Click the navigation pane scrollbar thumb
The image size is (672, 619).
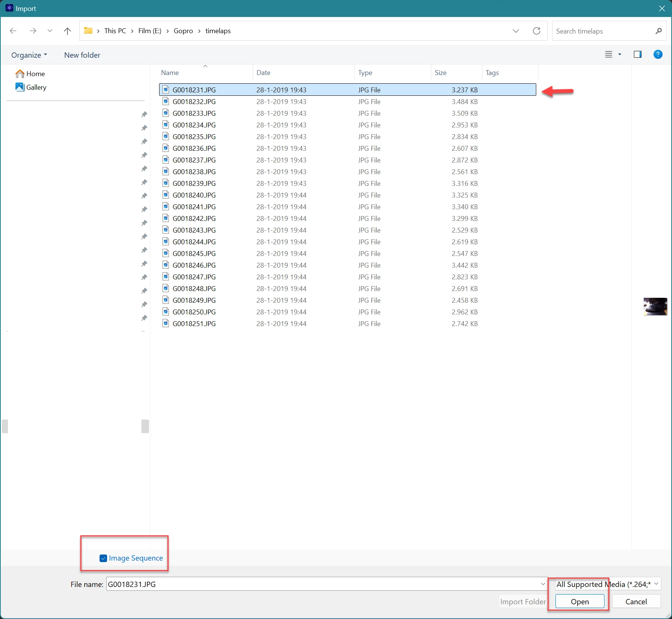pos(145,426)
